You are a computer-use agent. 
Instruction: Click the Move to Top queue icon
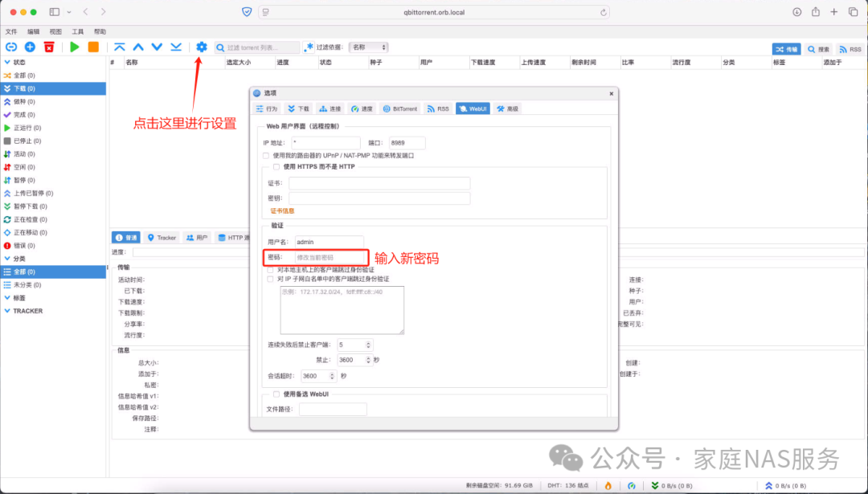[x=121, y=48]
